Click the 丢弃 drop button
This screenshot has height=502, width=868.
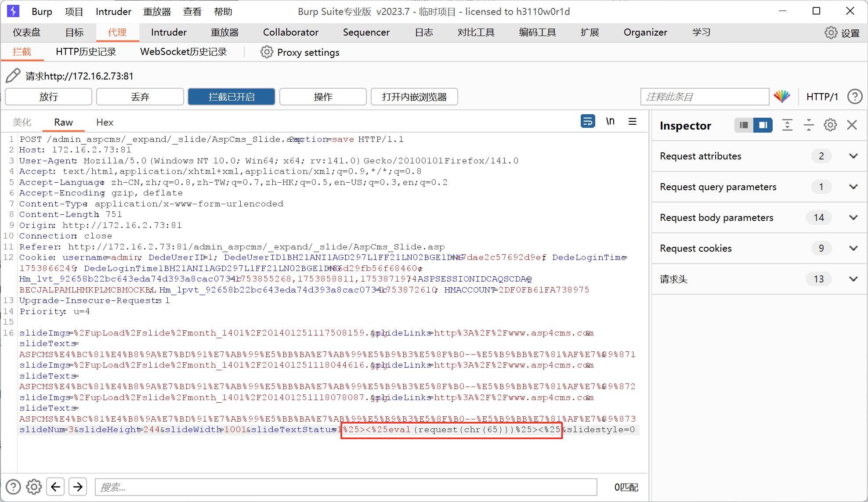(140, 97)
